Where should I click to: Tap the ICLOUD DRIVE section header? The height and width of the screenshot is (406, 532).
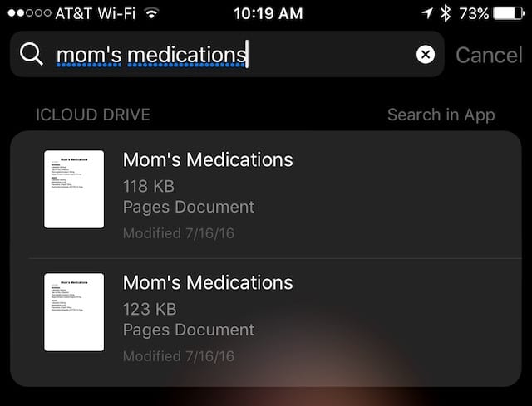(x=93, y=115)
